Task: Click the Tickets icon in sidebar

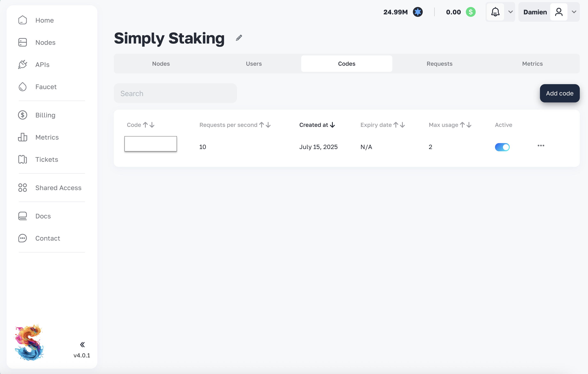Action: [22, 159]
